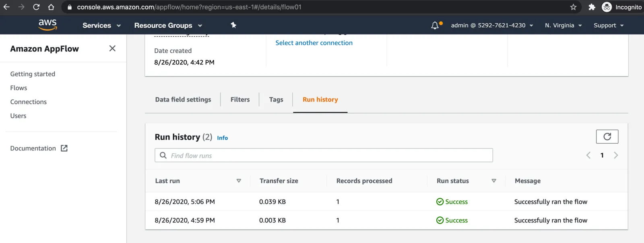644x243 pixels.
Task: Sort by Last run column arrow
Action: point(239,181)
